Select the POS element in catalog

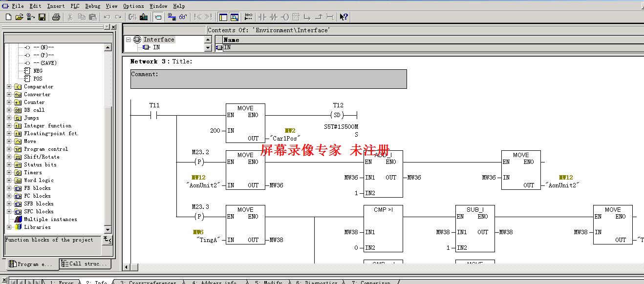tap(38, 79)
